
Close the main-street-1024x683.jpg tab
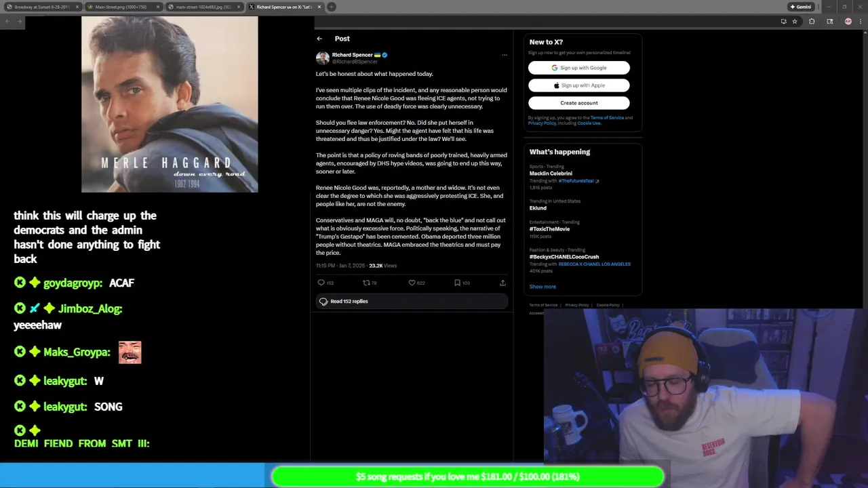[239, 7]
